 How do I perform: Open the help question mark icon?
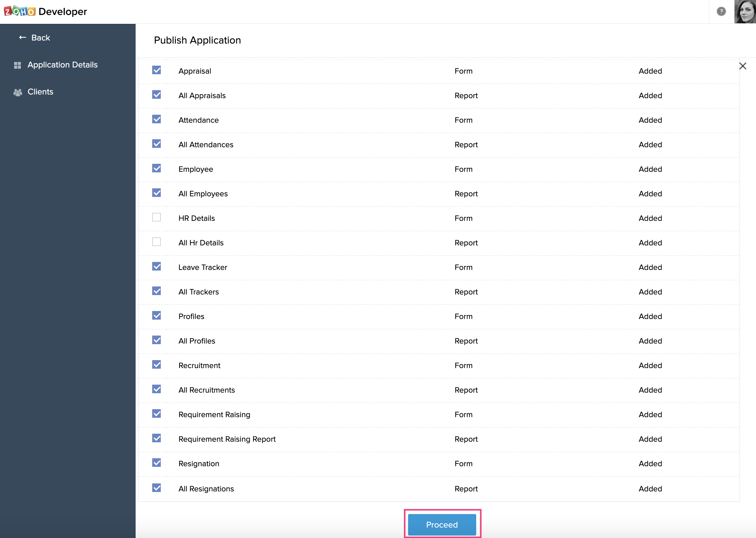pos(721,11)
